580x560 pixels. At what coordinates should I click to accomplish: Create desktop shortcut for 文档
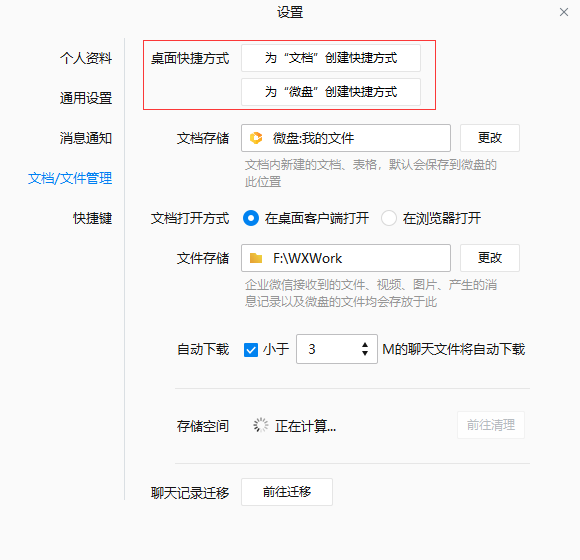(x=331, y=58)
